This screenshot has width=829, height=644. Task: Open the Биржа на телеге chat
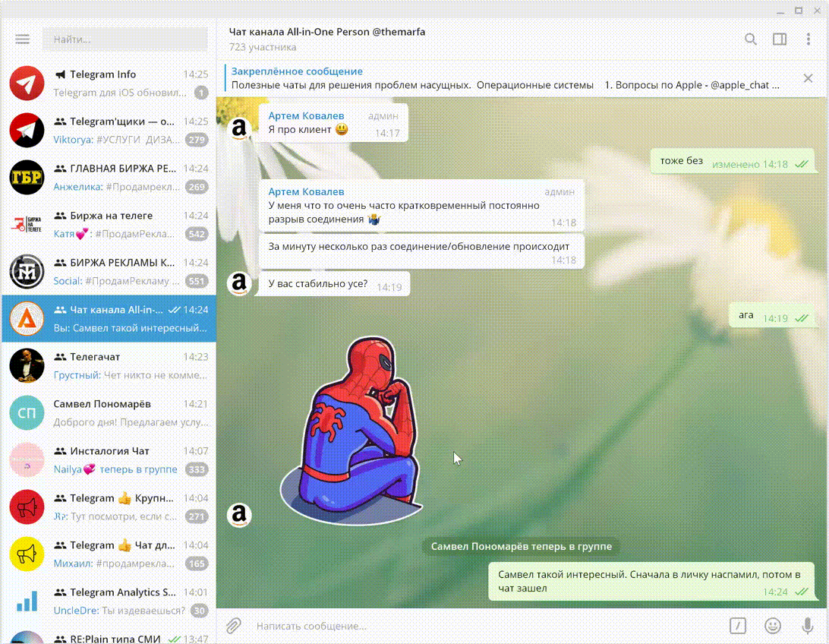click(x=109, y=224)
